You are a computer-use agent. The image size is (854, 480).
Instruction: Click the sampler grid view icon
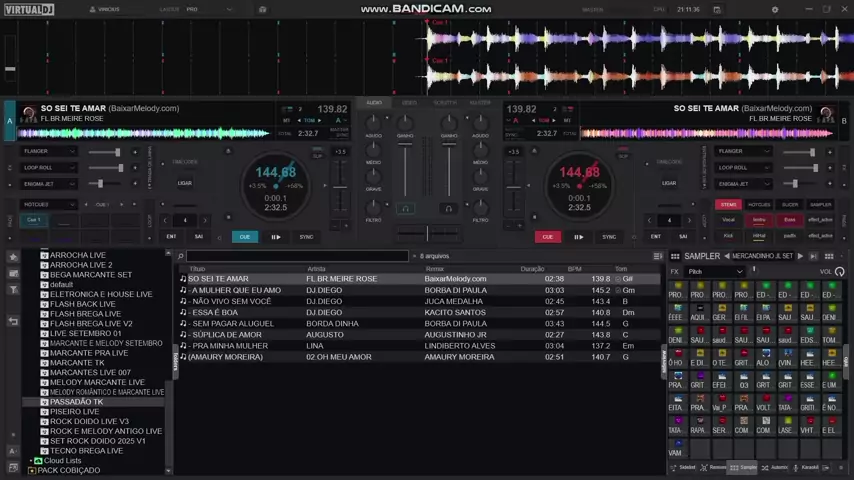point(675,256)
